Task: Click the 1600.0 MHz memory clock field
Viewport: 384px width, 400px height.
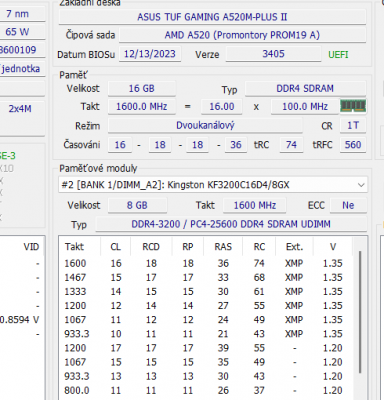Action: [x=142, y=107]
